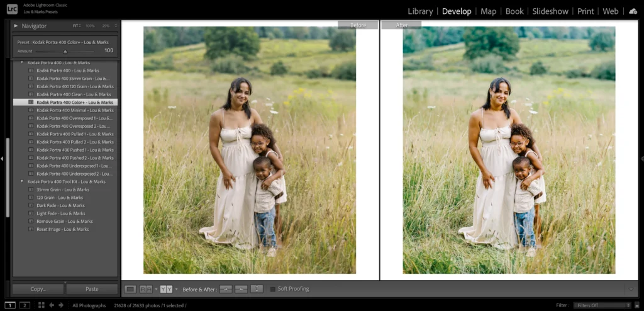This screenshot has height=311, width=644.
Task: Click preset icon beside Kodak Portra 400 Pulled 2
Action: pos(31,142)
